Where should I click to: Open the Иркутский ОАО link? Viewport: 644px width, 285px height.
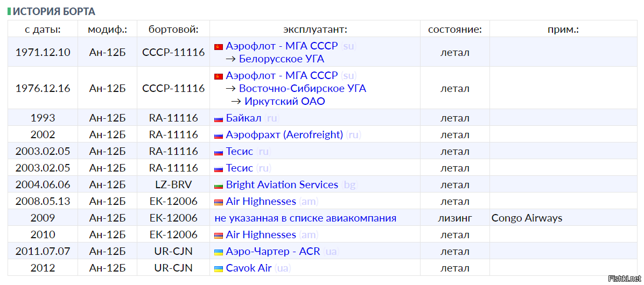pyautogui.click(x=285, y=101)
